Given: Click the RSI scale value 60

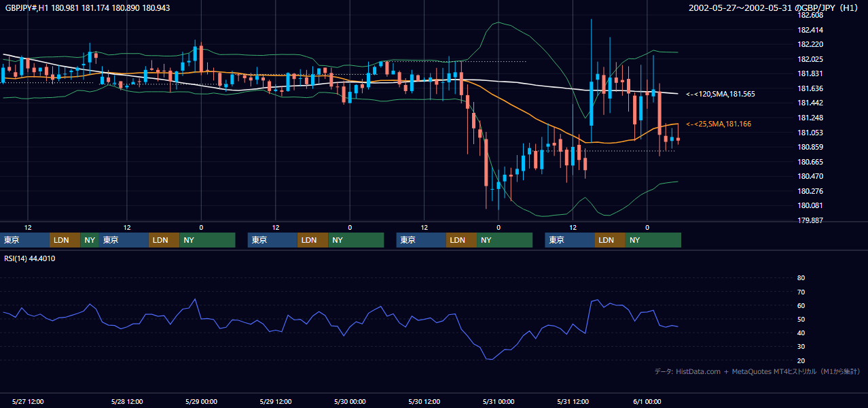Looking at the screenshot, I should (x=801, y=305).
